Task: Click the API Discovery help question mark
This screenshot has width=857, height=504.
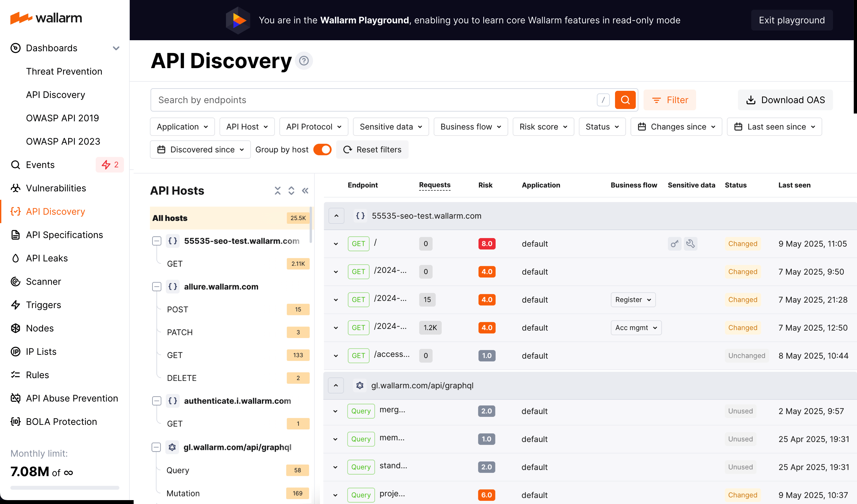Action: point(304,61)
